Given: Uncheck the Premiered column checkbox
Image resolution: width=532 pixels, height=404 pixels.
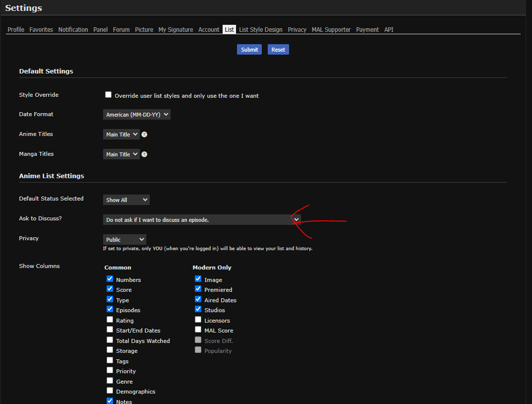Looking at the screenshot, I should coord(198,288).
